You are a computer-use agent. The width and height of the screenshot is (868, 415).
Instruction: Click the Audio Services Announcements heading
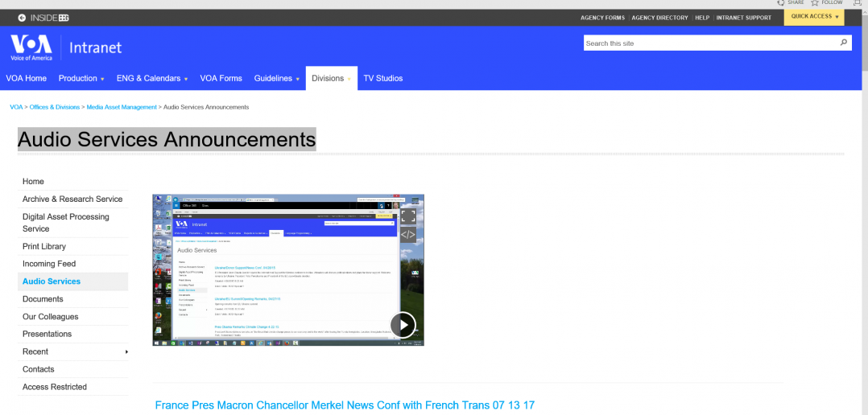click(x=167, y=139)
